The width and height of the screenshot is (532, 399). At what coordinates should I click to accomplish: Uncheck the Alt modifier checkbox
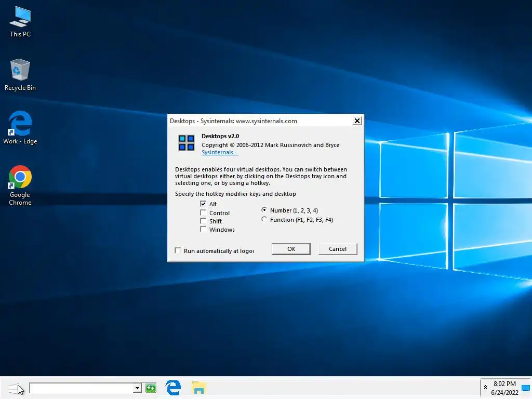[x=203, y=204]
